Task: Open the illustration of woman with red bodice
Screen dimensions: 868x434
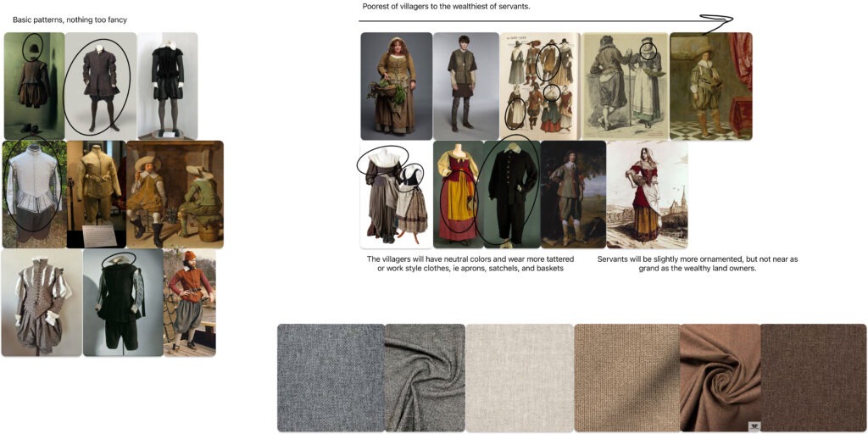Action: [x=647, y=194]
